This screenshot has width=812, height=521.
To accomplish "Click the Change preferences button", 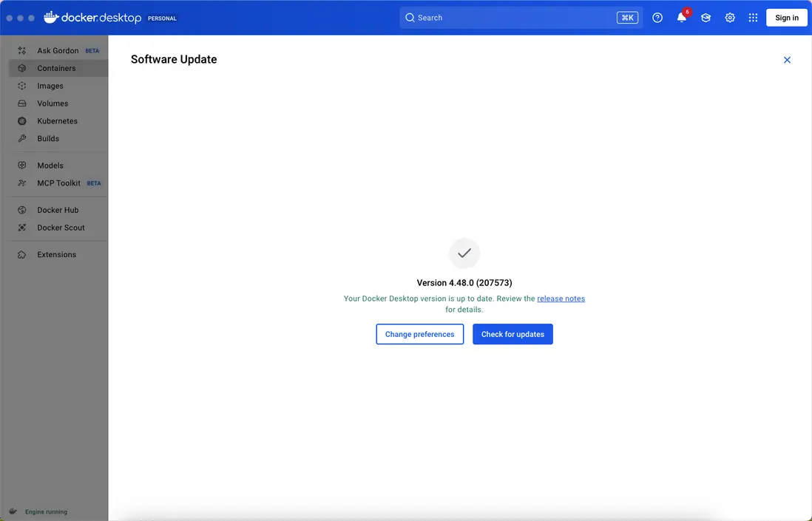I will 419,334.
